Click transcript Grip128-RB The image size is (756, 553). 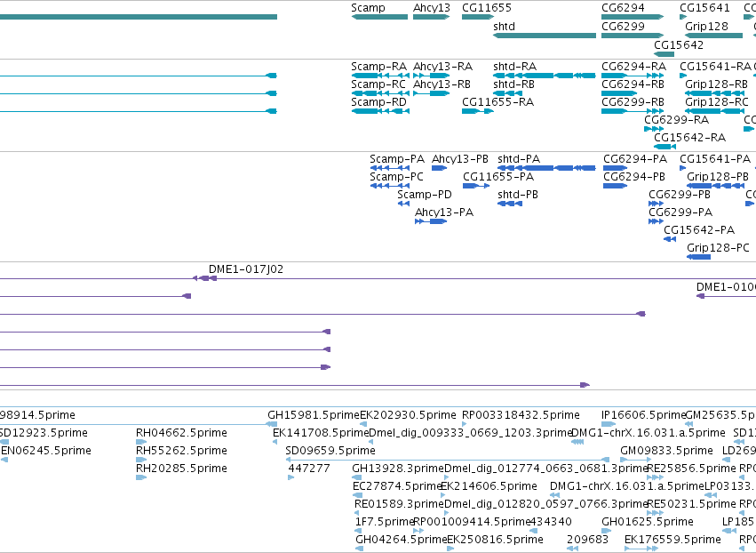[714, 93]
